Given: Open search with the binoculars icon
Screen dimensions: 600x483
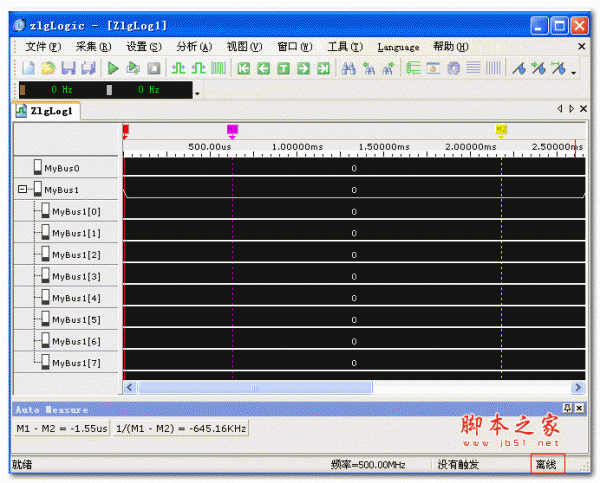Looking at the screenshot, I should [349, 69].
